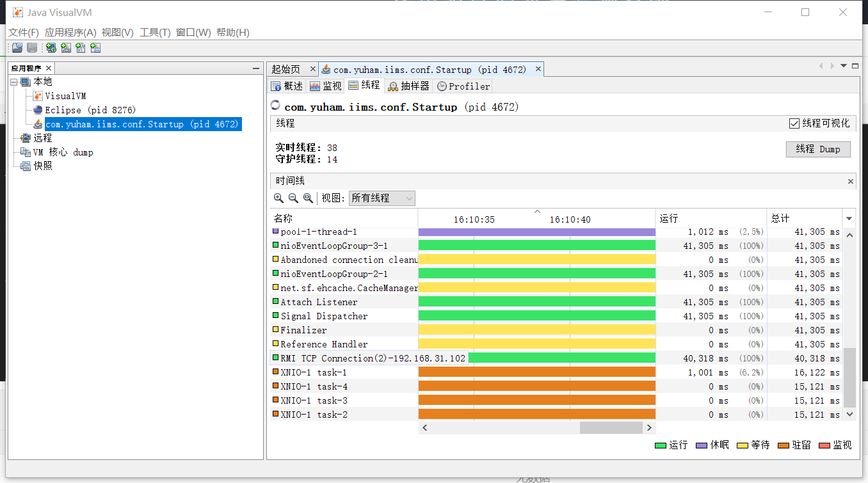Toggle 线程可视化 checkbox
The image size is (868, 483).
click(794, 123)
